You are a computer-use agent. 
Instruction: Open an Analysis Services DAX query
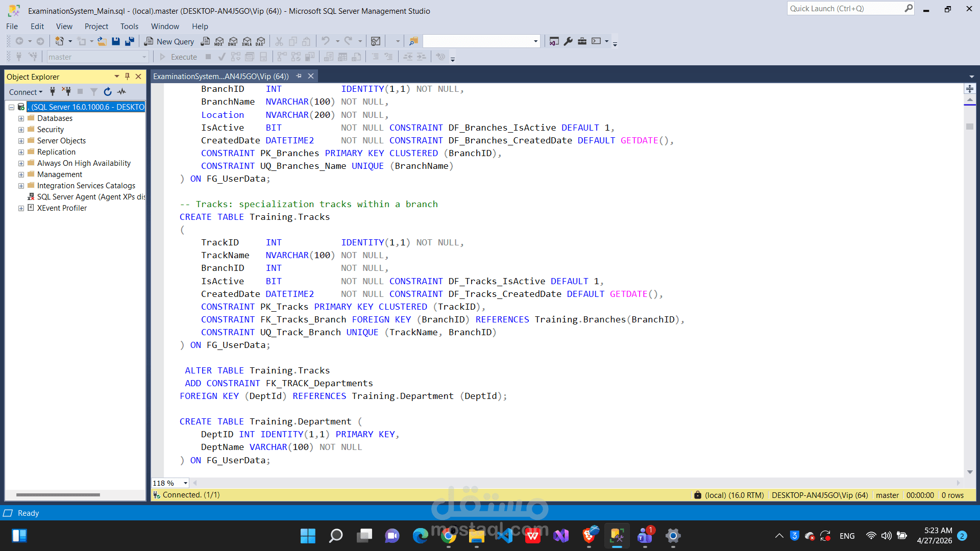260,41
